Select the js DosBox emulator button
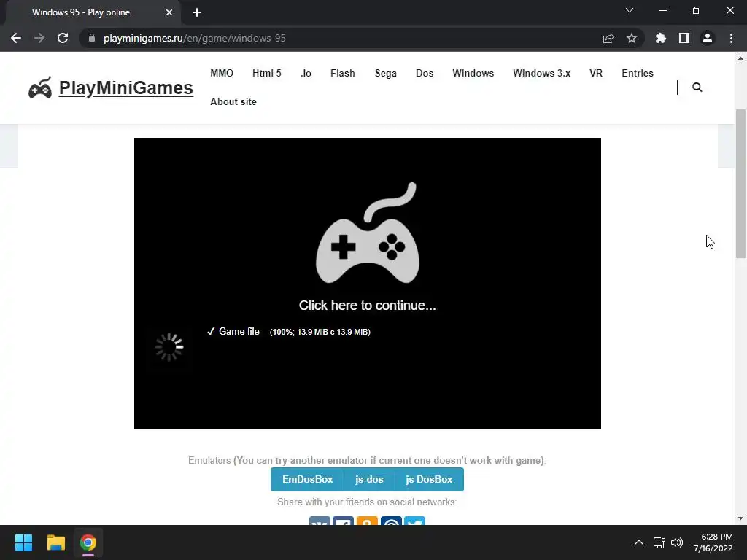The height and width of the screenshot is (560, 747). coord(429,480)
